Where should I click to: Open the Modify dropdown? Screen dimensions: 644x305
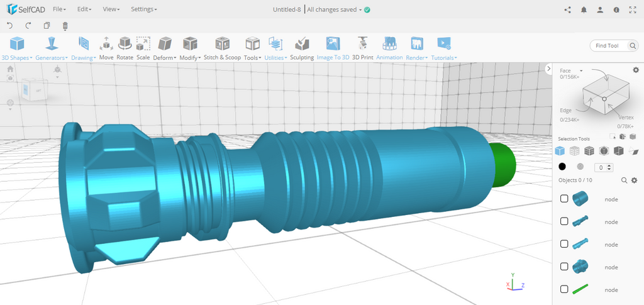190,49
